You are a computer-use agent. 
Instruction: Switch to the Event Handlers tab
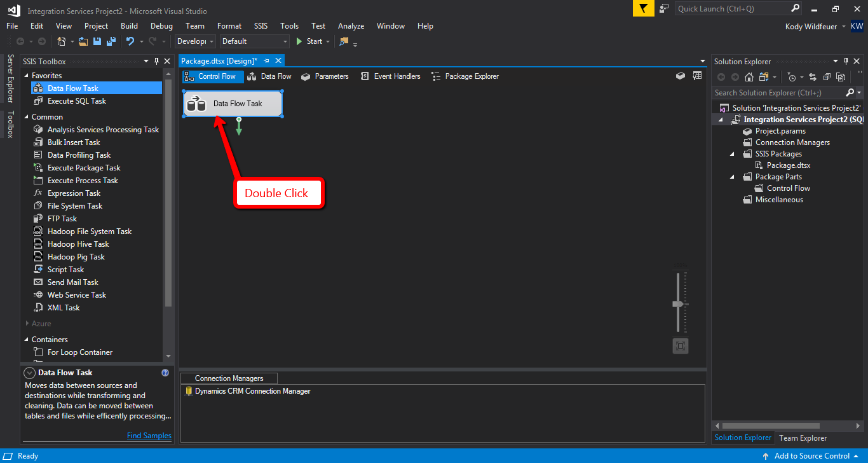pos(390,76)
